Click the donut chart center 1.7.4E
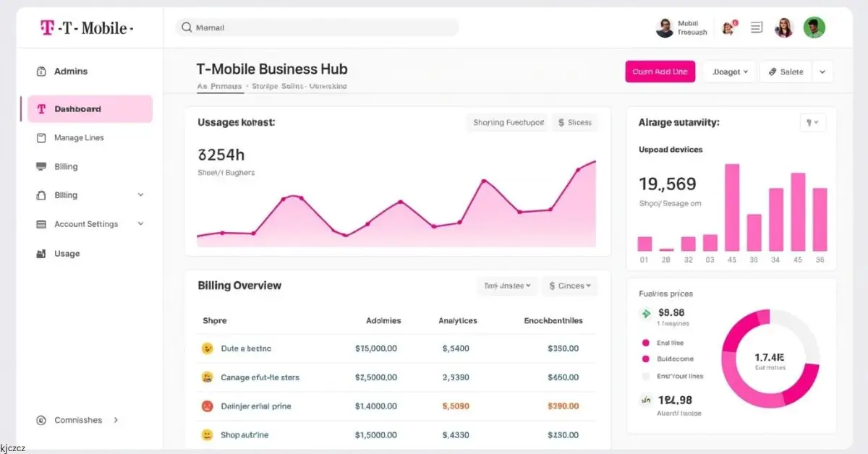 coord(770,357)
